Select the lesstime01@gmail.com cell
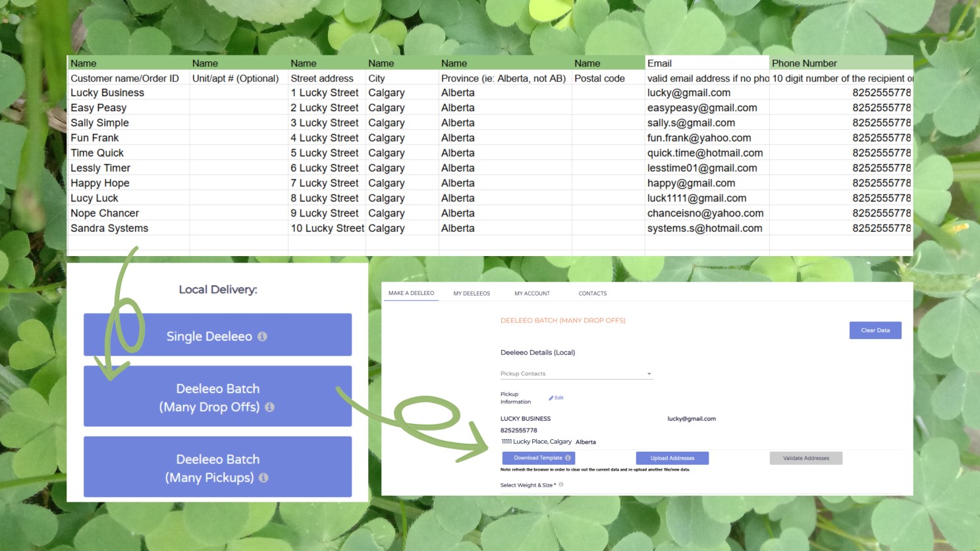 coord(707,169)
